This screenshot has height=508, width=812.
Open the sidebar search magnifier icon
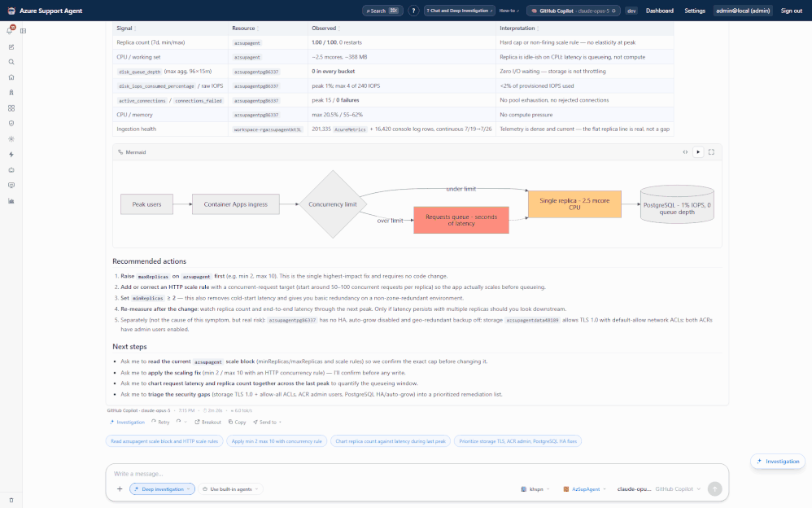[11, 62]
